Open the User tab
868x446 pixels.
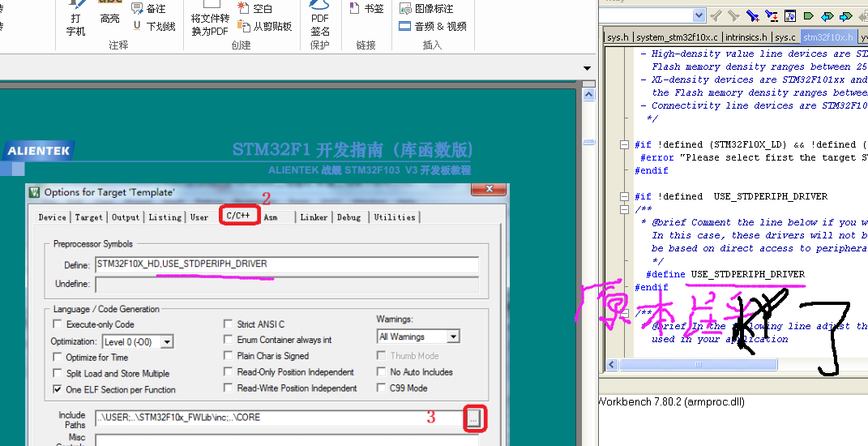pyautogui.click(x=199, y=217)
